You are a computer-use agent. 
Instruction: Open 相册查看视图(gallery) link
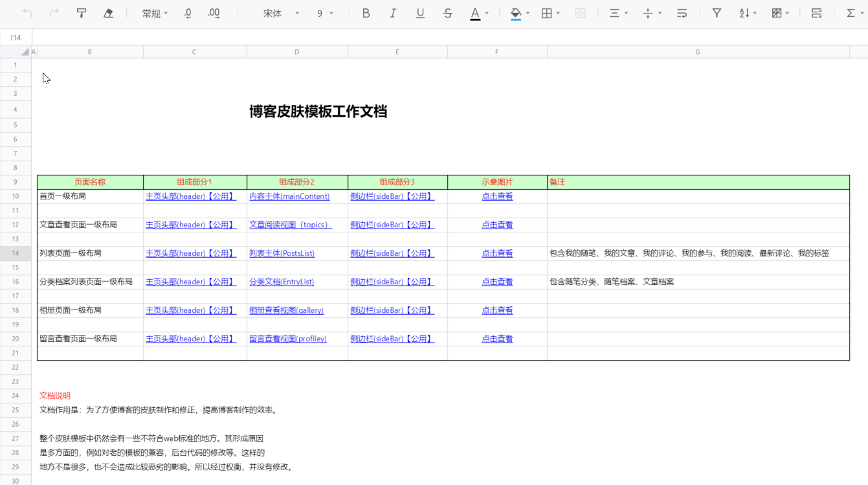coord(286,310)
